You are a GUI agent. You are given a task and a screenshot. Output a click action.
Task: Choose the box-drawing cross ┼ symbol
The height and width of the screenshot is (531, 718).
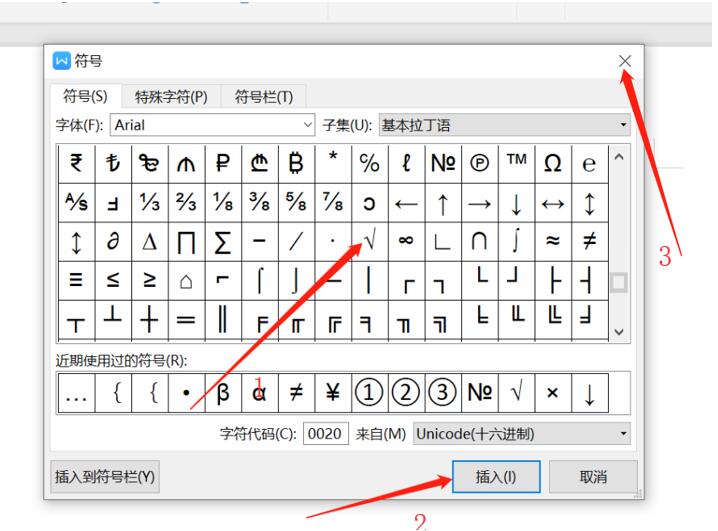[150, 320]
